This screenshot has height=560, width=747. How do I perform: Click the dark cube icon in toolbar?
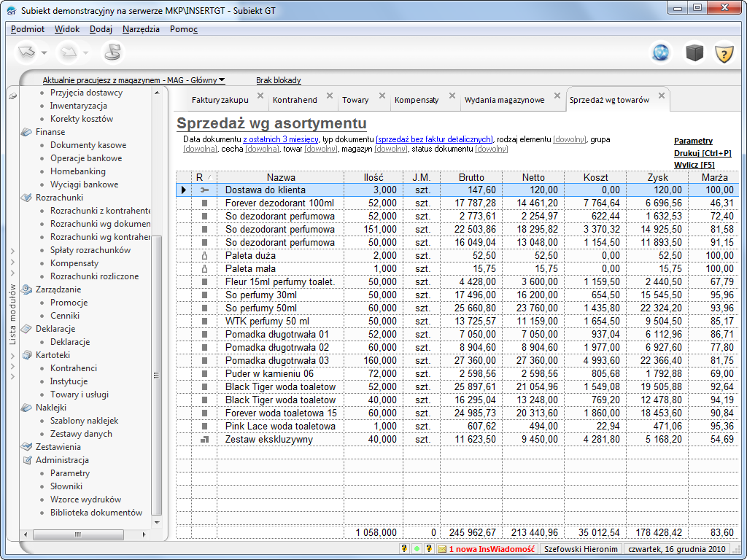click(693, 53)
